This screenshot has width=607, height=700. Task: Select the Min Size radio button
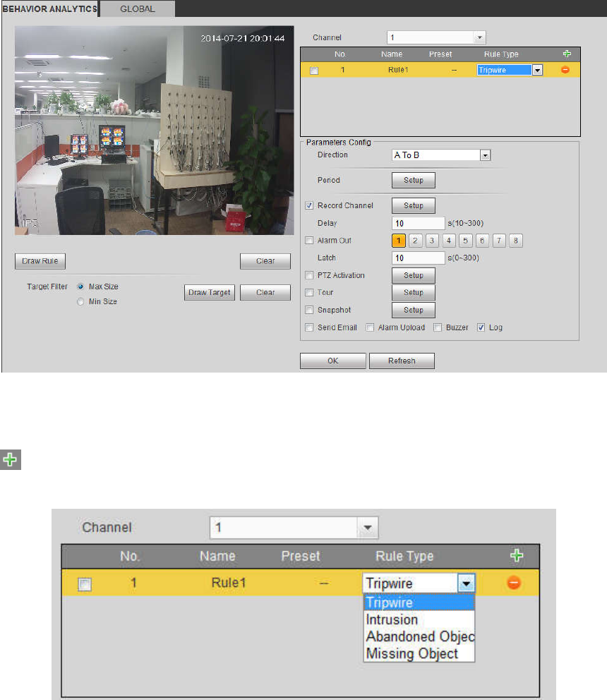80,302
